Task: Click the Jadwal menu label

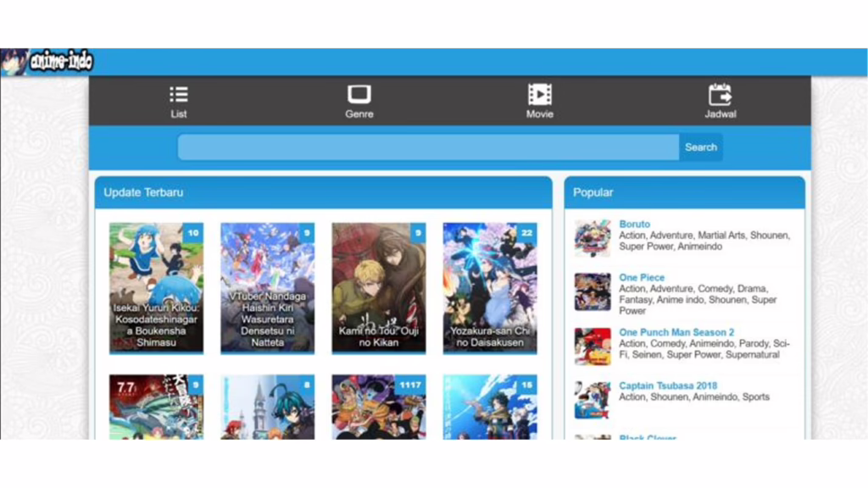Action: pyautogui.click(x=721, y=114)
